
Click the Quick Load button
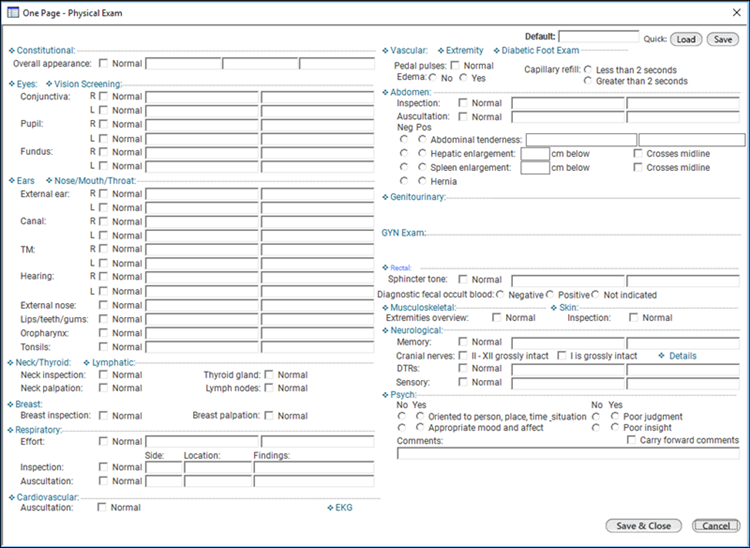click(686, 40)
